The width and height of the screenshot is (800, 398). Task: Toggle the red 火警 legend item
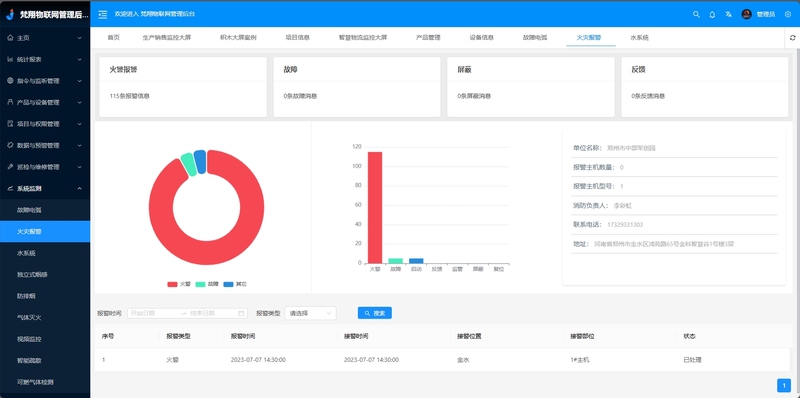(179, 284)
